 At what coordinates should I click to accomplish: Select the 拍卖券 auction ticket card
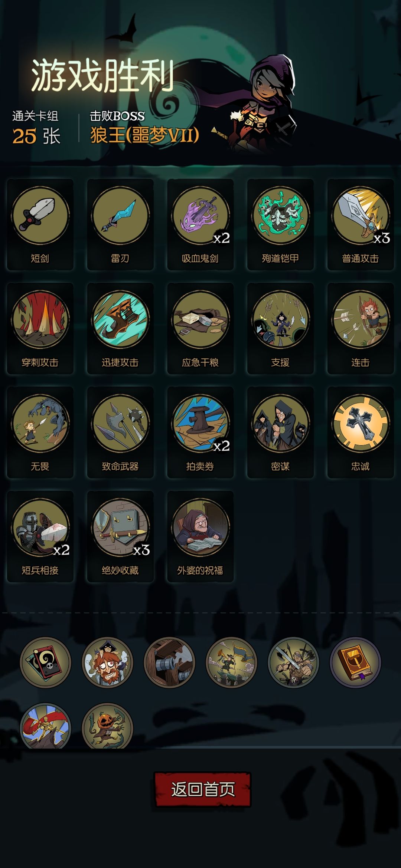tap(200, 432)
